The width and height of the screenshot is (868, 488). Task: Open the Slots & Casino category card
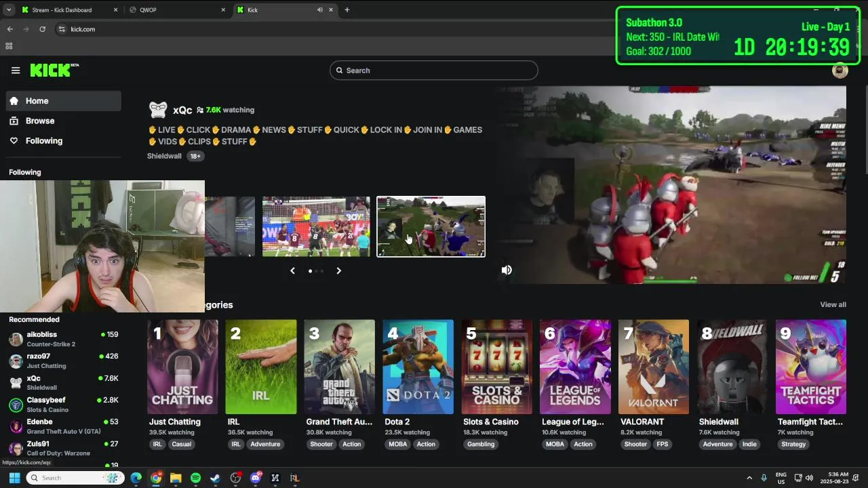point(496,367)
